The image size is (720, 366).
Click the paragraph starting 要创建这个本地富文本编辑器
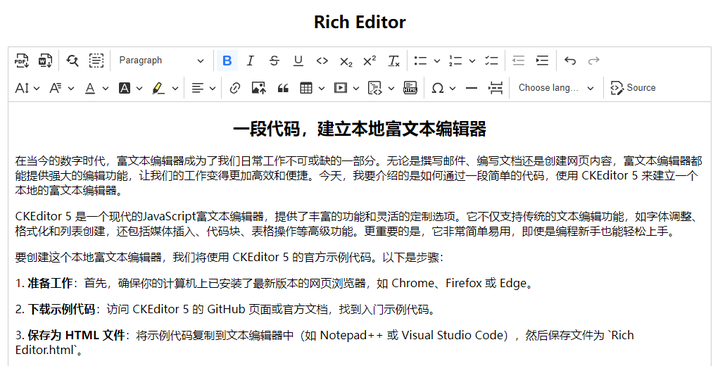[229, 257]
